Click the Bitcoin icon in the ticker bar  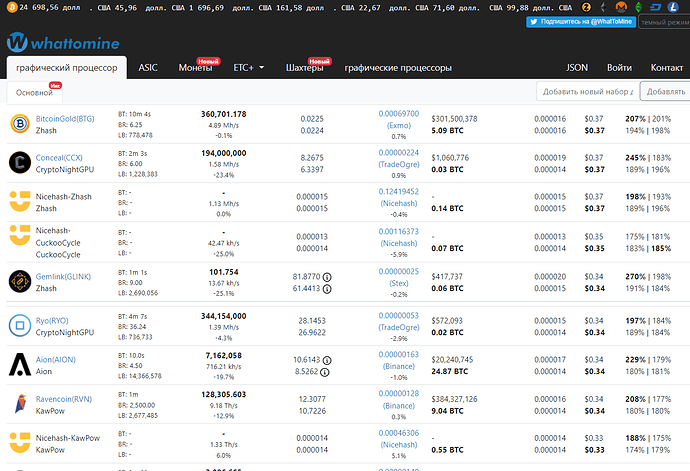(12, 7)
